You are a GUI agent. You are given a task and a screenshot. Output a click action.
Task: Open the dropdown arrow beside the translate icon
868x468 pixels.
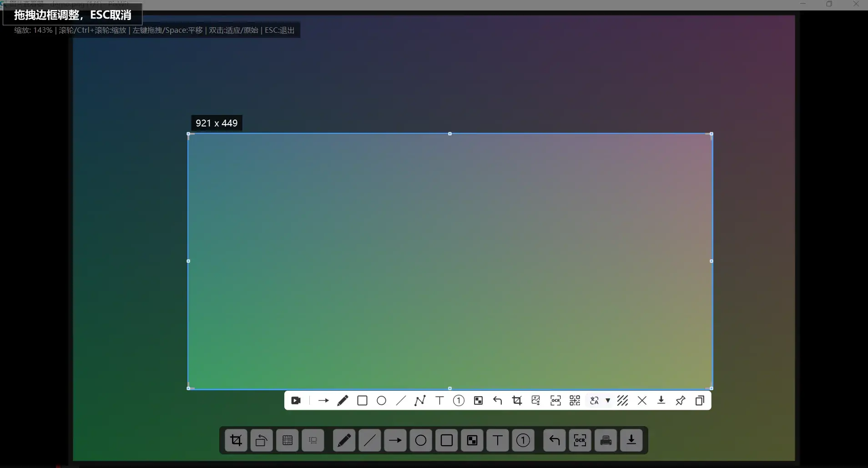click(x=608, y=401)
